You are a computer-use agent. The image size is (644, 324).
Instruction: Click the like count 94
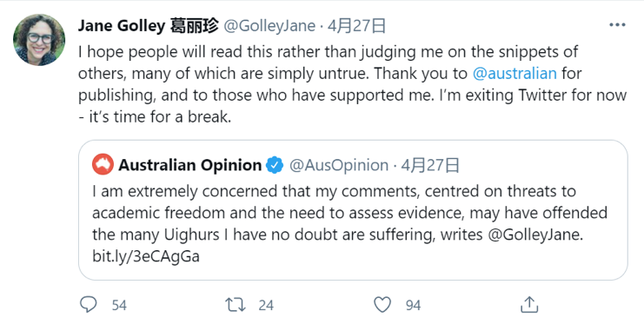point(413,305)
